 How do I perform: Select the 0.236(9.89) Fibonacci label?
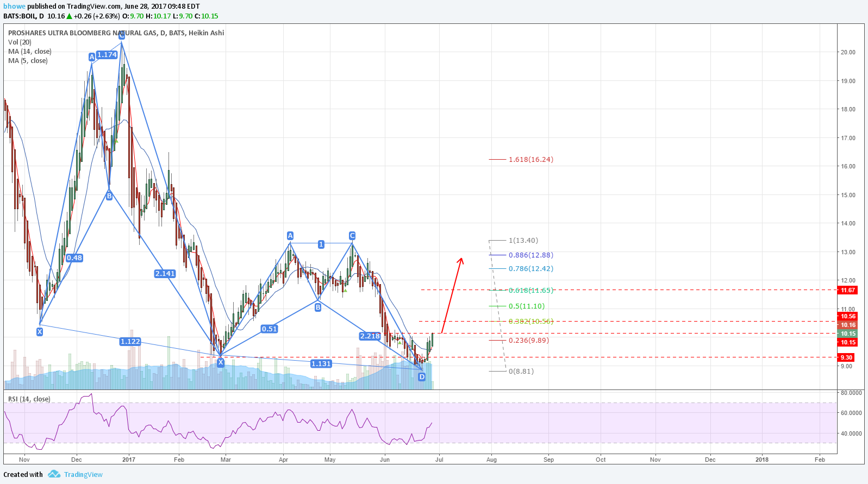[529, 340]
